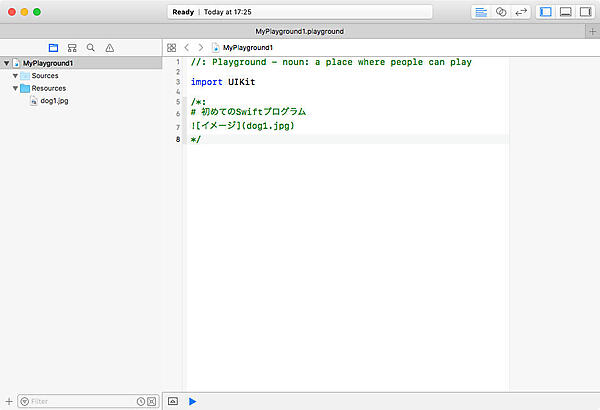Run the playground with play button
This screenshot has width=600, height=410.
(192, 401)
